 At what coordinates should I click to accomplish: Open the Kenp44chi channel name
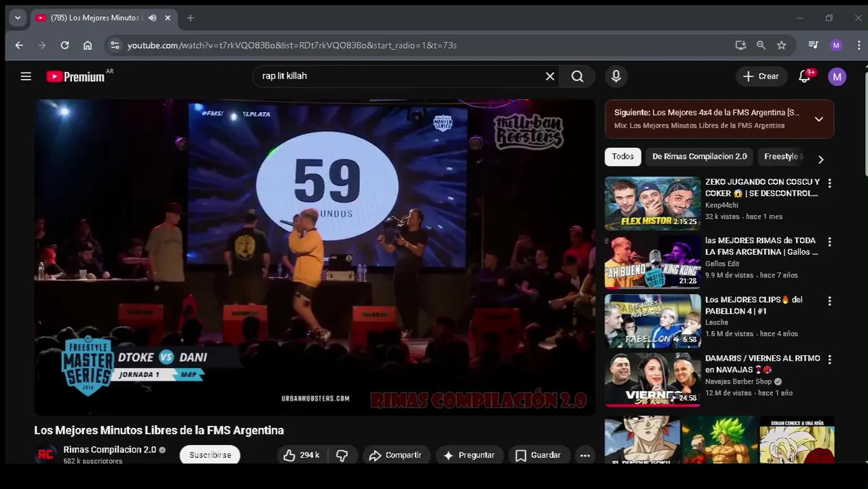pyautogui.click(x=722, y=205)
